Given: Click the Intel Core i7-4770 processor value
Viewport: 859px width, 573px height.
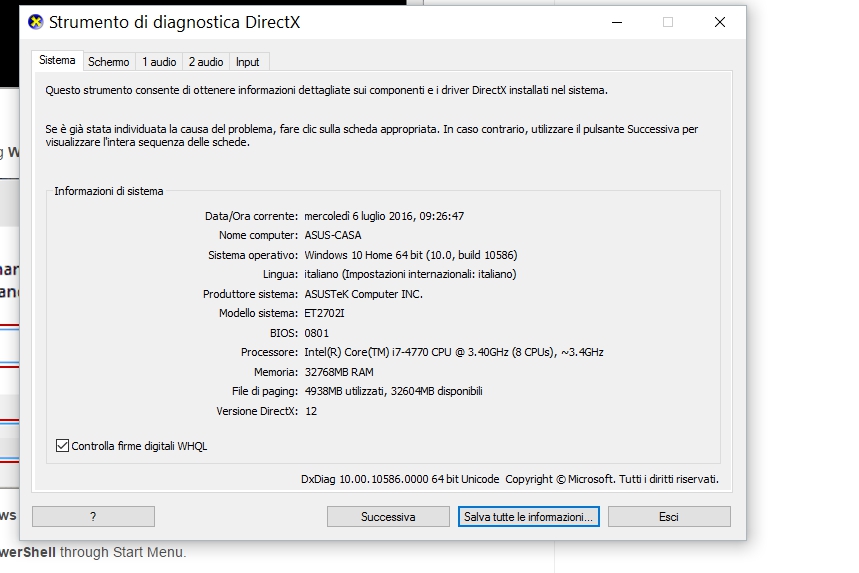Looking at the screenshot, I should (x=454, y=352).
